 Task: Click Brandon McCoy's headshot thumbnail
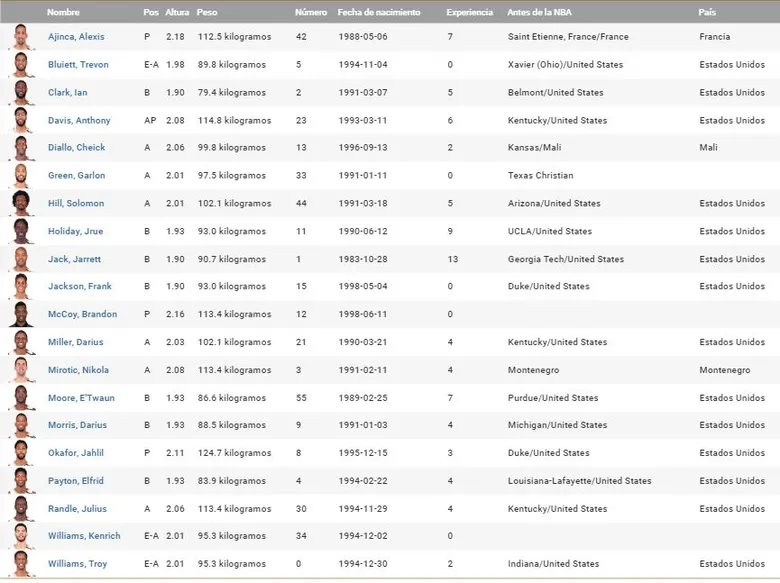pos(21,315)
